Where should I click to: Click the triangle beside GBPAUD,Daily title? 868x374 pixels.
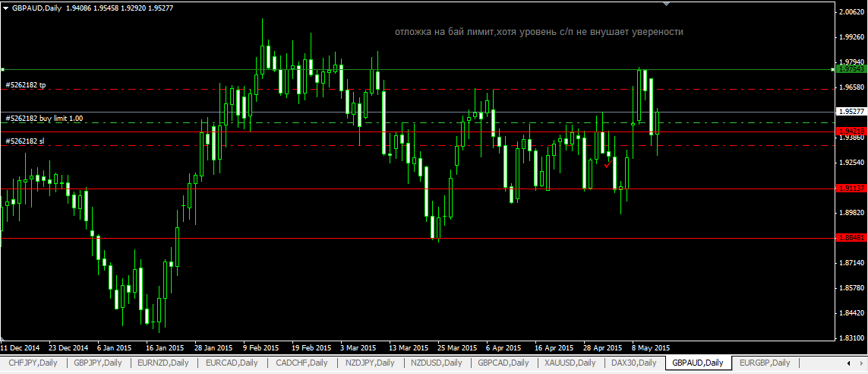coord(5,9)
